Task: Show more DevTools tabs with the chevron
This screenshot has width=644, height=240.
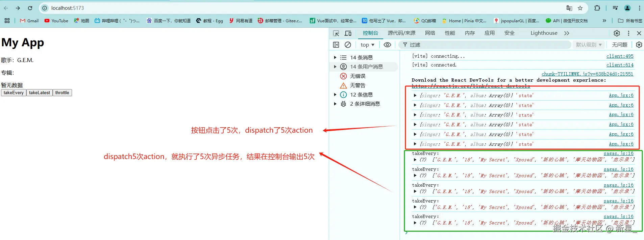Action: click(x=567, y=33)
